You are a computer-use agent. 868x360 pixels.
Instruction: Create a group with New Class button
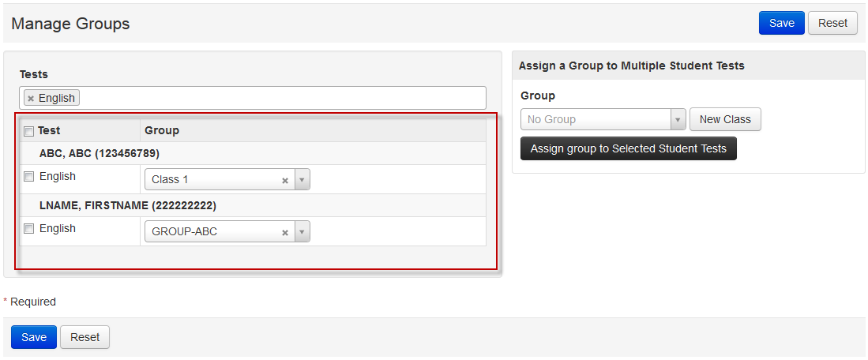(x=725, y=120)
